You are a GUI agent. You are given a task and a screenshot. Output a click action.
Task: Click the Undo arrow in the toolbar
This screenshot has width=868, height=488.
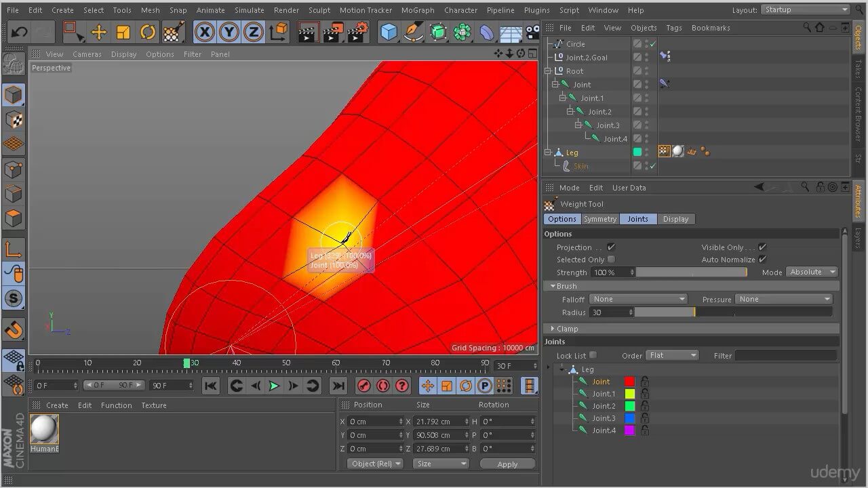pyautogui.click(x=19, y=32)
